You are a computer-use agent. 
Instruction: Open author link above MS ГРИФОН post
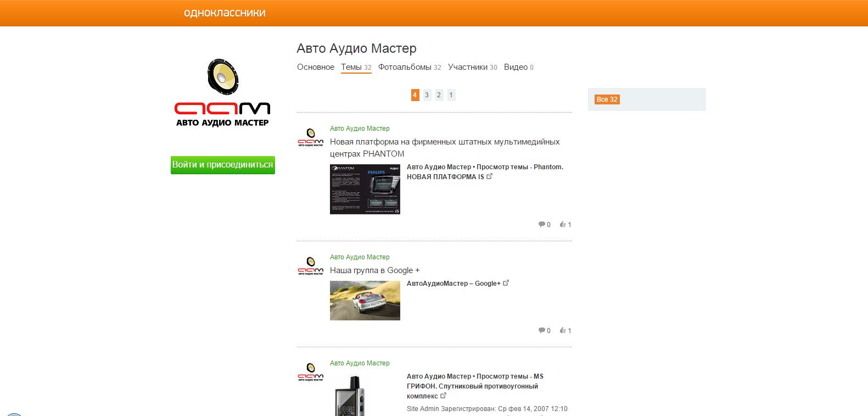click(x=360, y=363)
